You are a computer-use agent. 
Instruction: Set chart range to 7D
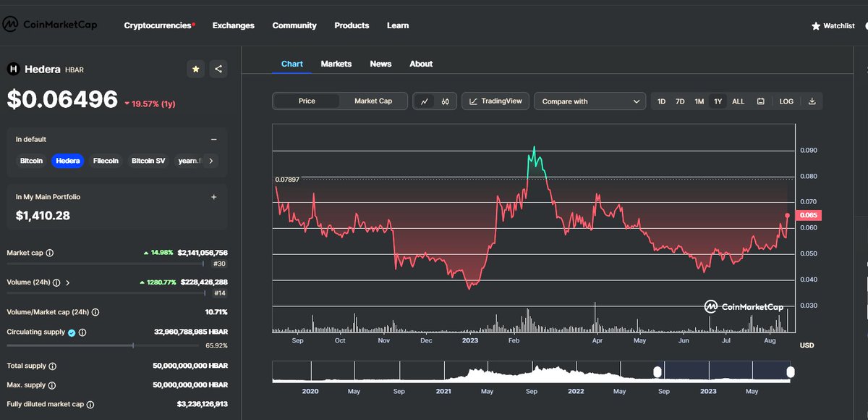(x=680, y=101)
